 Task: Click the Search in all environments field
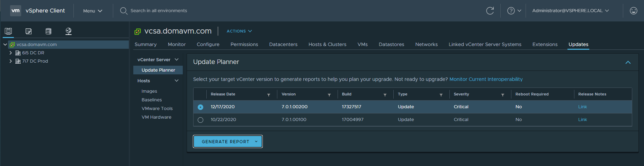pyautogui.click(x=159, y=11)
